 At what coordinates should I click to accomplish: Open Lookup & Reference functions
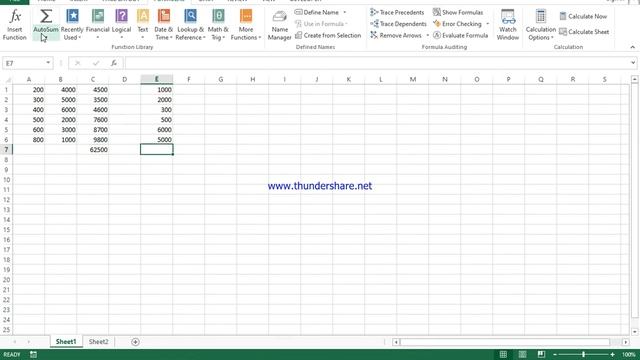tap(190, 24)
